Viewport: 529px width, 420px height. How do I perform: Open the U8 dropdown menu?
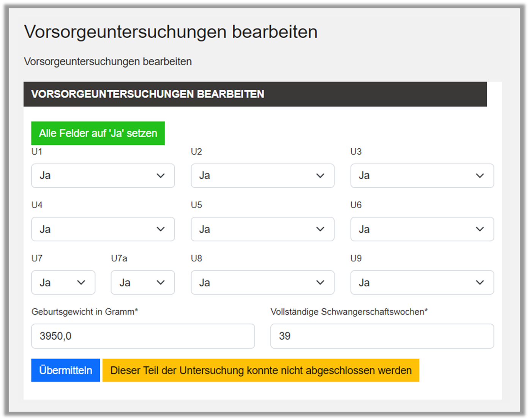(262, 283)
